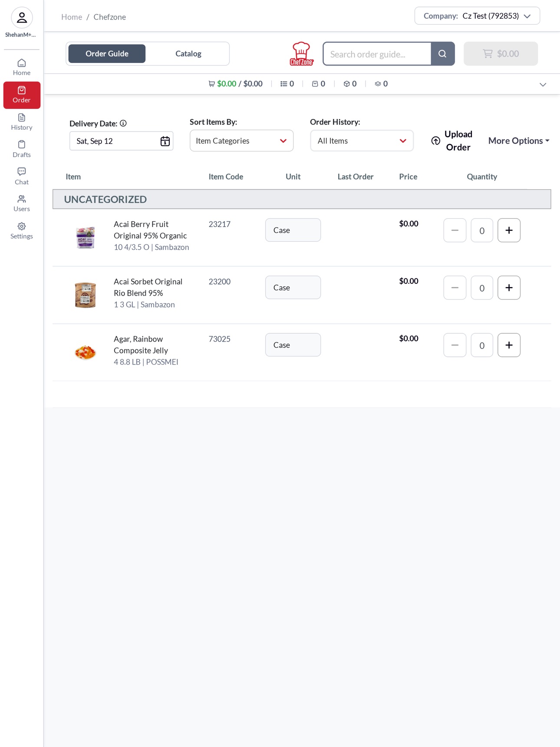Open the Case unit selector for Acai Berry Fruit
Screen dimensions: 560x747
[293, 230]
